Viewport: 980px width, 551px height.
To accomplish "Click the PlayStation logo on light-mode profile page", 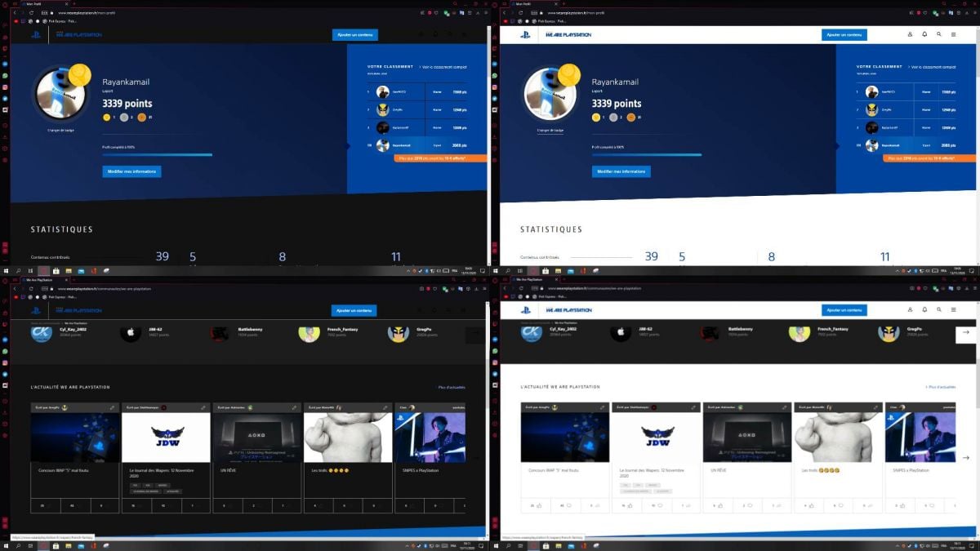I will [526, 34].
